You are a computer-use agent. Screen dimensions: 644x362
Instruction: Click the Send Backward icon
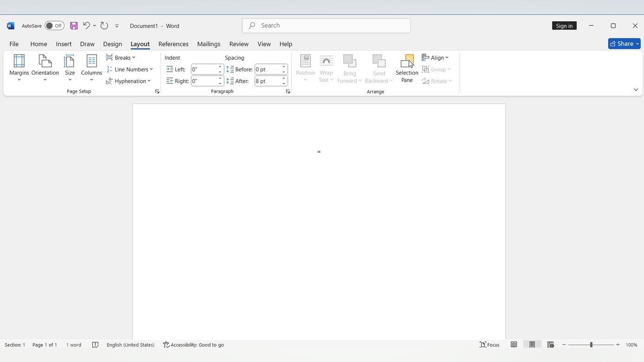click(379, 61)
